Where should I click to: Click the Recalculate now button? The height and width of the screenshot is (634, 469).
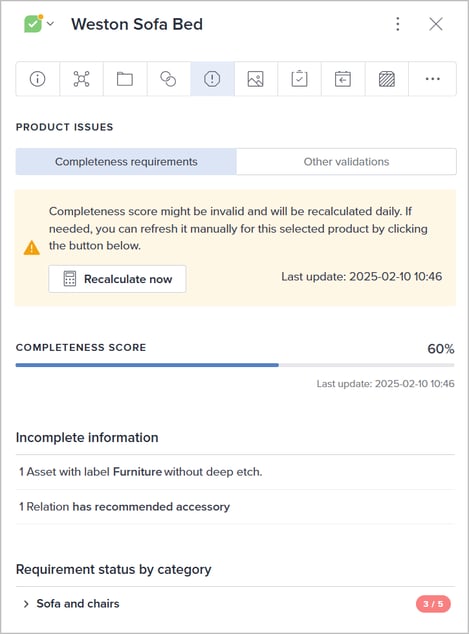[117, 279]
